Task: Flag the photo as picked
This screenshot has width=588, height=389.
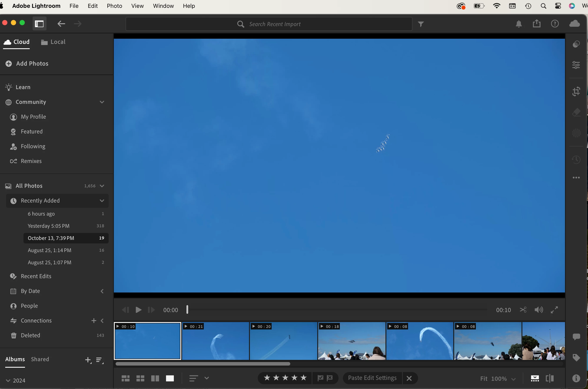Action: coord(320,378)
